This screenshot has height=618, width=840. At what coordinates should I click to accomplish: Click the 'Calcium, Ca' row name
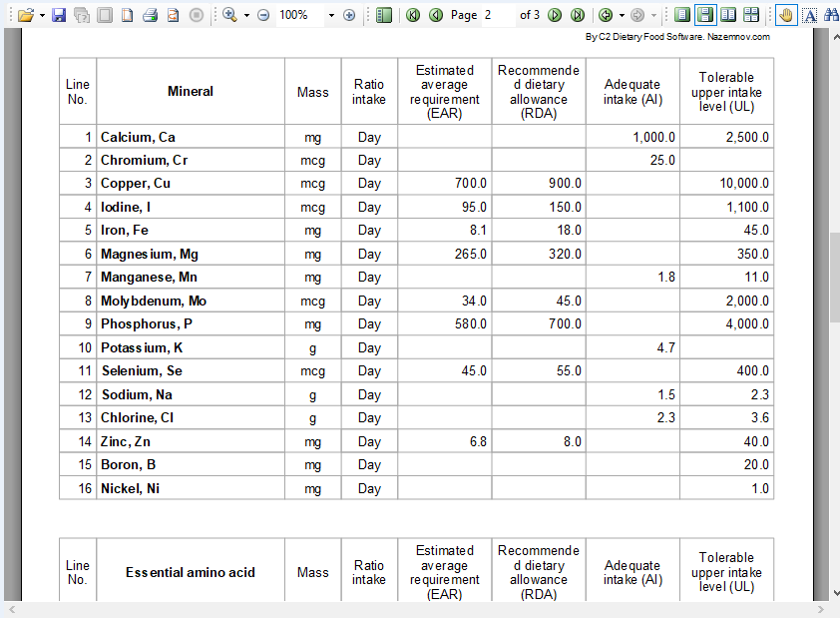tap(138, 137)
